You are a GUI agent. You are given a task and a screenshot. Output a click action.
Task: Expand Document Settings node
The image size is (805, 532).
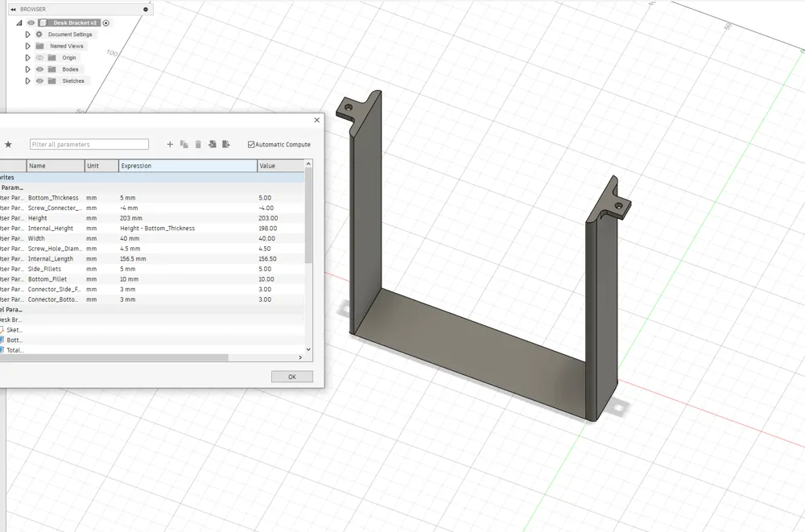click(27, 35)
